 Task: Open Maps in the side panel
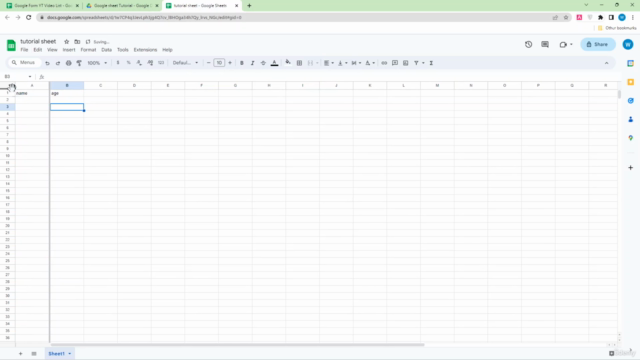(631, 138)
